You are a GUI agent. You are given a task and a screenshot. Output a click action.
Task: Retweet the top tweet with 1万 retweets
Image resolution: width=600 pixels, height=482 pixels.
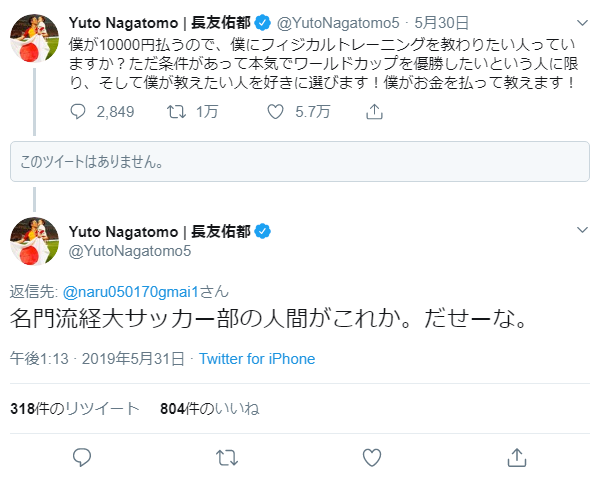(x=172, y=113)
